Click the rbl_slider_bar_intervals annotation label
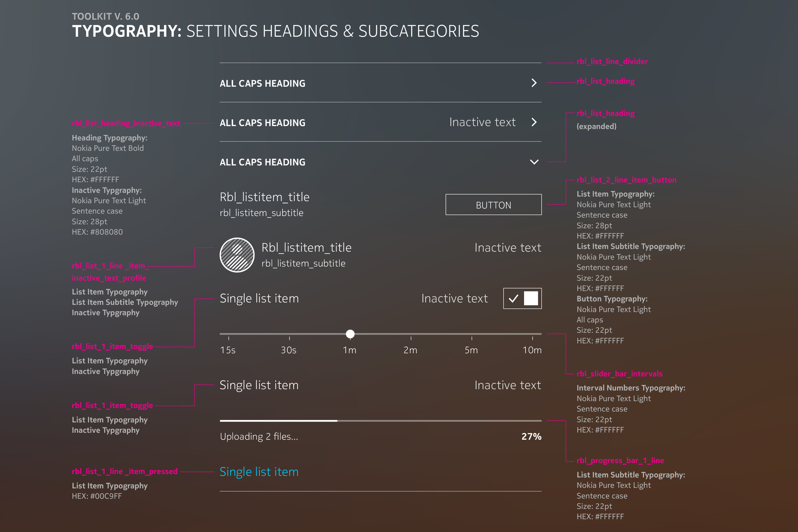798x532 pixels. coord(620,374)
